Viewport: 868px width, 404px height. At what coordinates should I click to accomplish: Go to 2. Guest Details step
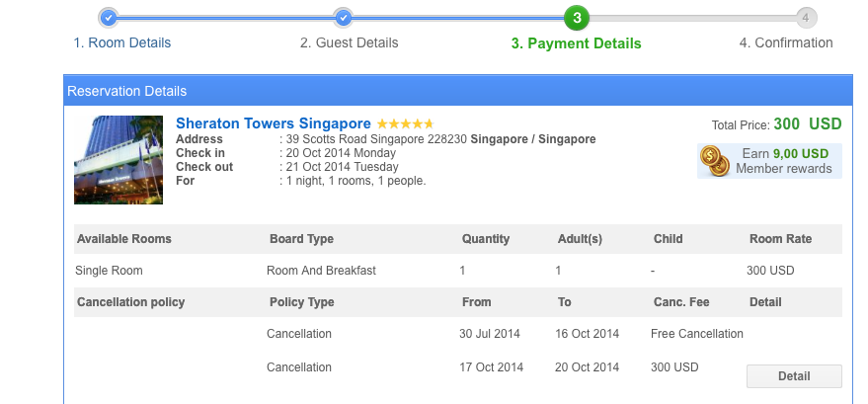350,42
